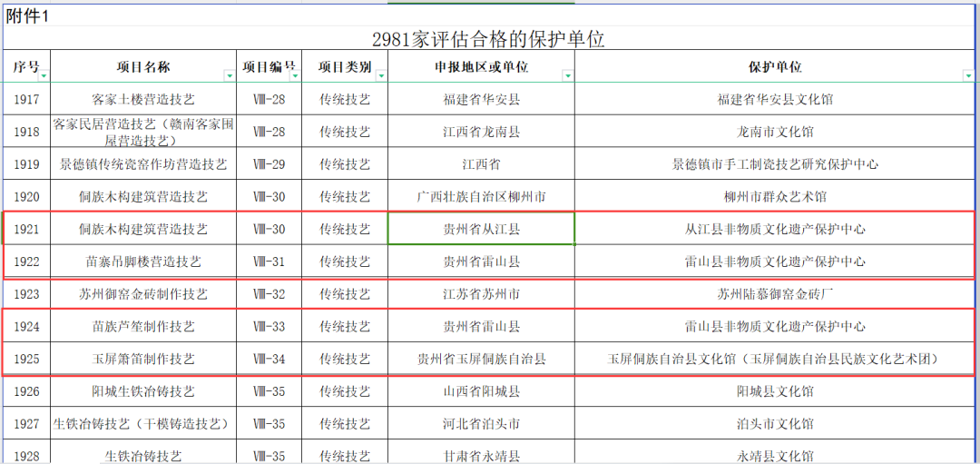Image resolution: width=980 pixels, height=464 pixels.
Task: Open the 序号 column filter dropdown
Action: coord(44,76)
